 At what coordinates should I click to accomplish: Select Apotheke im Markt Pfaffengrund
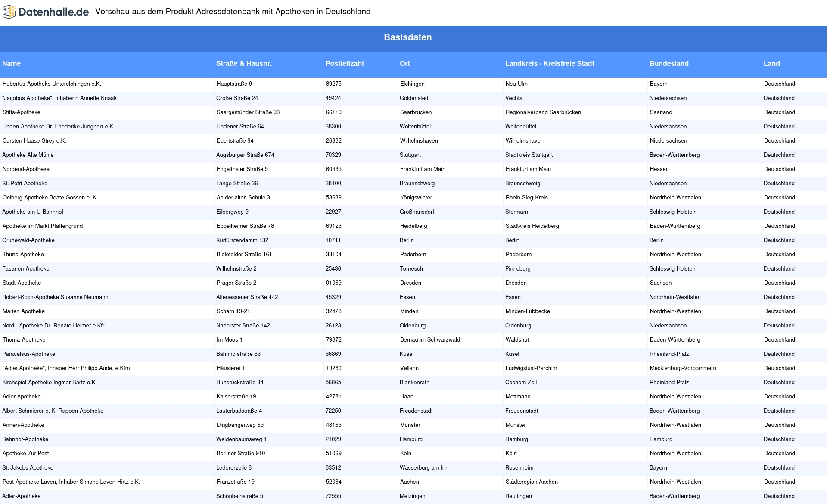coord(43,226)
